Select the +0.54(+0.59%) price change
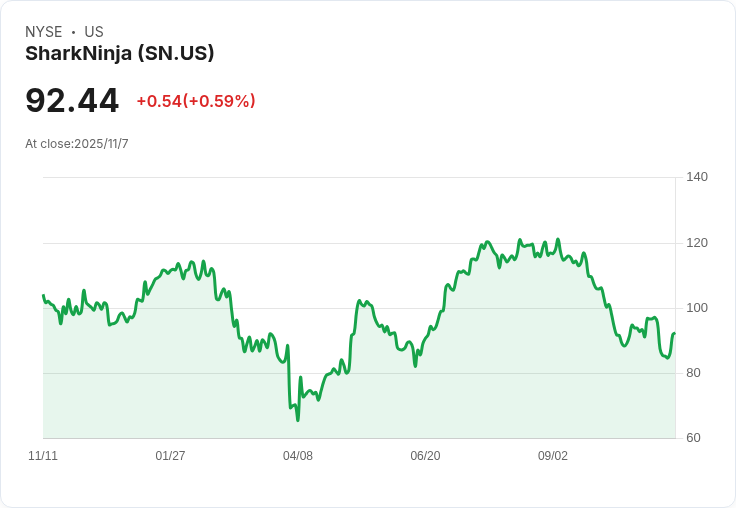Screen dimensions: 736x508 pos(196,101)
